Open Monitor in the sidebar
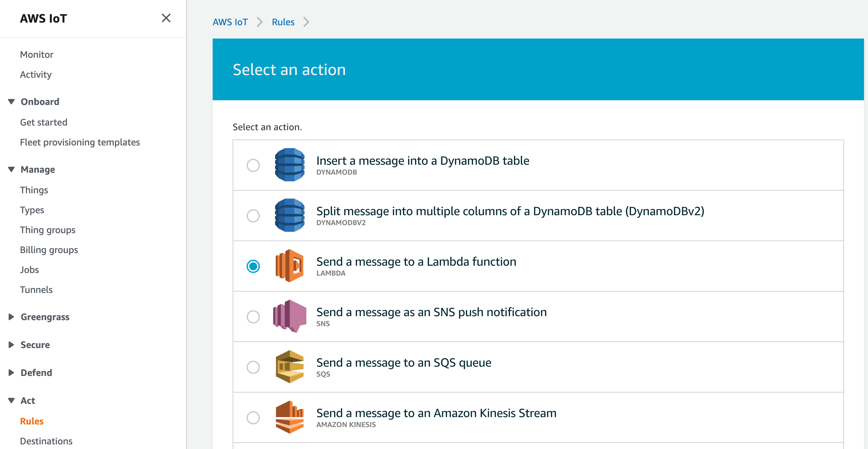This screenshot has width=868, height=449. pyautogui.click(x=37, y=54)
